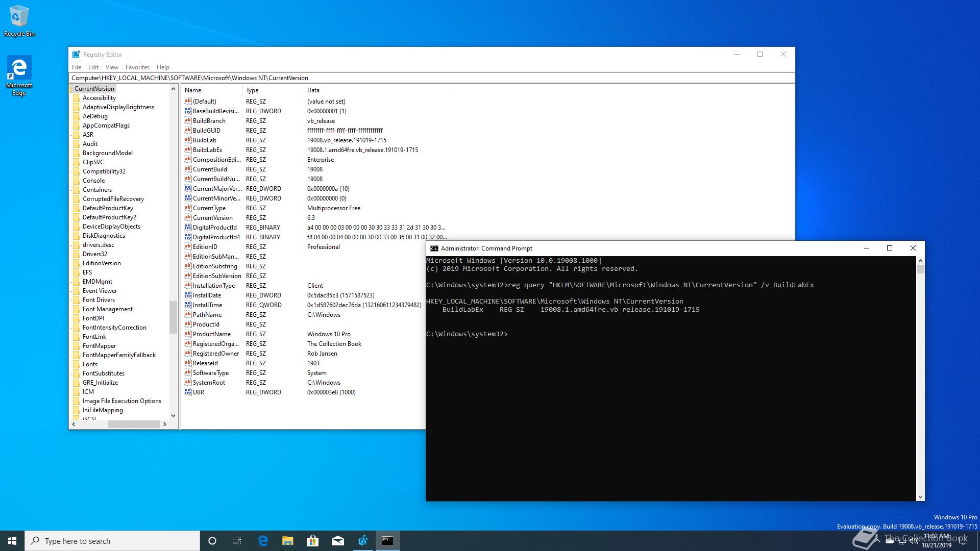
Task: Maximize the Command Prompt window
Action: pyautogui.click(x=890, y=248)
